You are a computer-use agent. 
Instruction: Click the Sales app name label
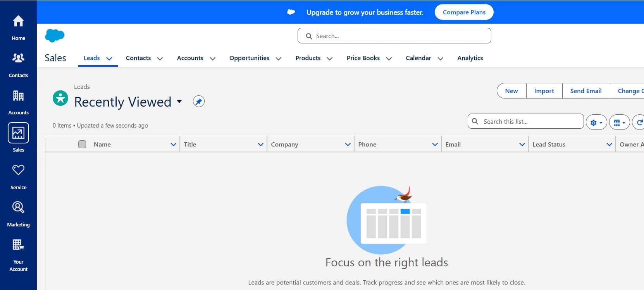click(x=55, y=58)
